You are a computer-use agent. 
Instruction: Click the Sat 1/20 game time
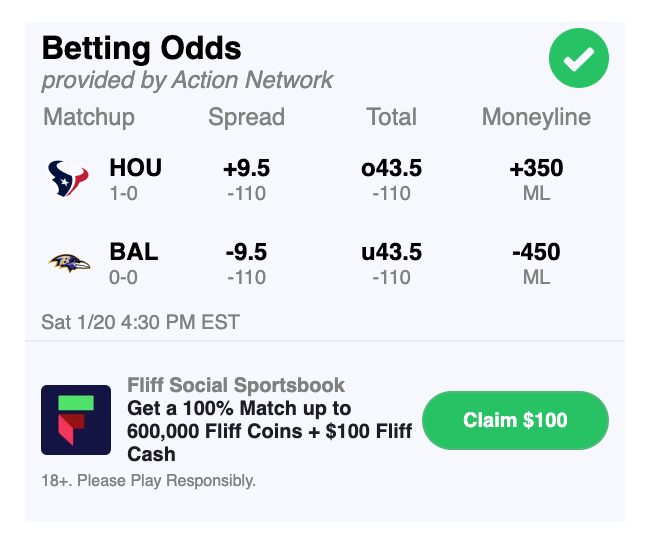(x=140, y=322)
